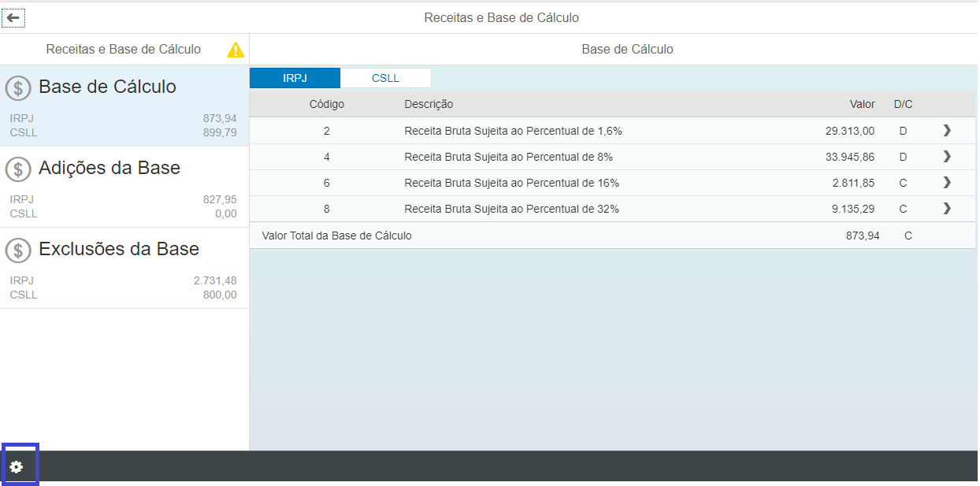Click the Valor column header

pyautogui.click(x=862, y=104)
